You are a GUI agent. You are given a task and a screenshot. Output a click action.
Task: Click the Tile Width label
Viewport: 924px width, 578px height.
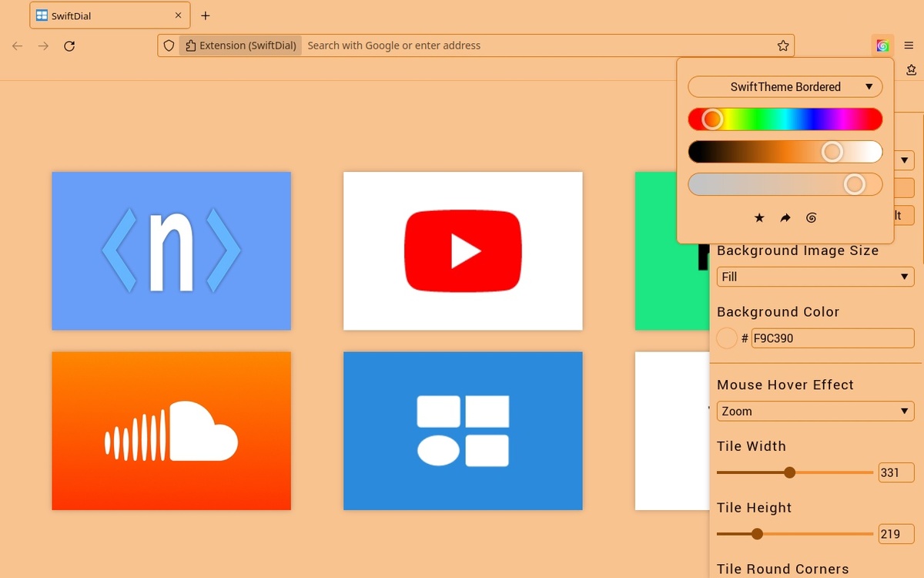click(752, 446)
